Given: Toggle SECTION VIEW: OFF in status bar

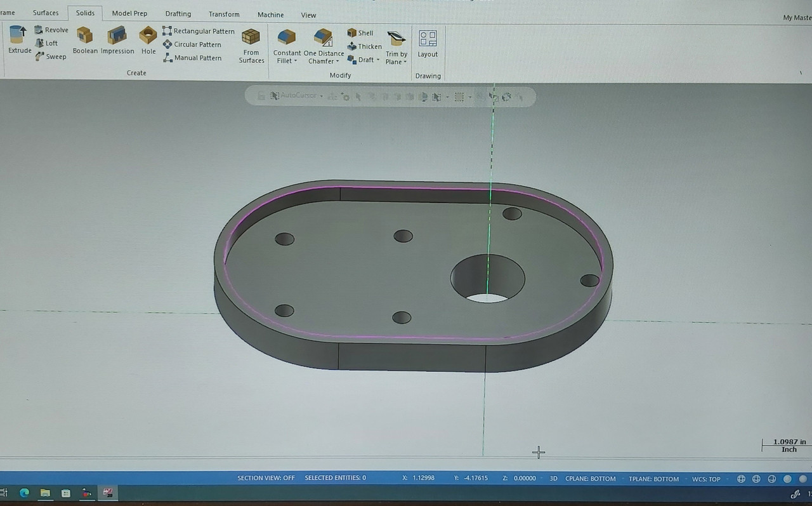Looking at the screenshot, I should click(266, 478).
